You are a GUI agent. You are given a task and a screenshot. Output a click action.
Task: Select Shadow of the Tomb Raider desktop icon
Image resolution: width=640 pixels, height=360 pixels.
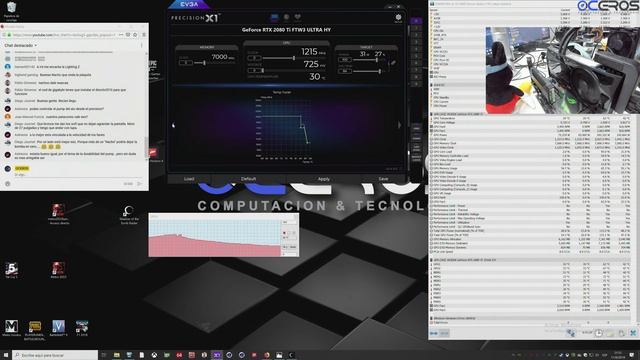pos(129,215)
